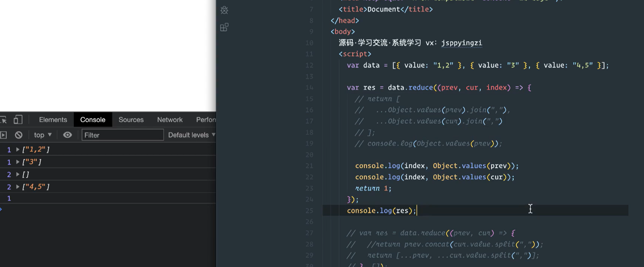
Task: Switch to the Elements tab
Action: pyautogui.click(x=53, y=120)
